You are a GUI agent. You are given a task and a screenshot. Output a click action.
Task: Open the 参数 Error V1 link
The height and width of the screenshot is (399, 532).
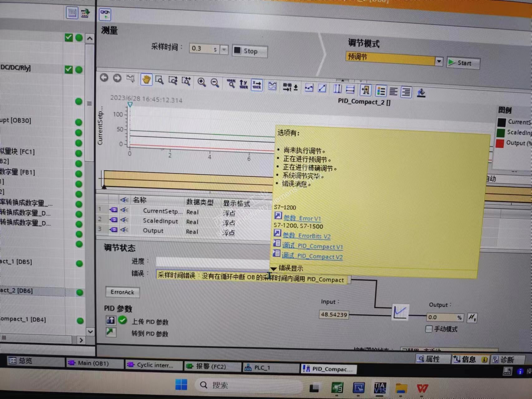point(302,218)
